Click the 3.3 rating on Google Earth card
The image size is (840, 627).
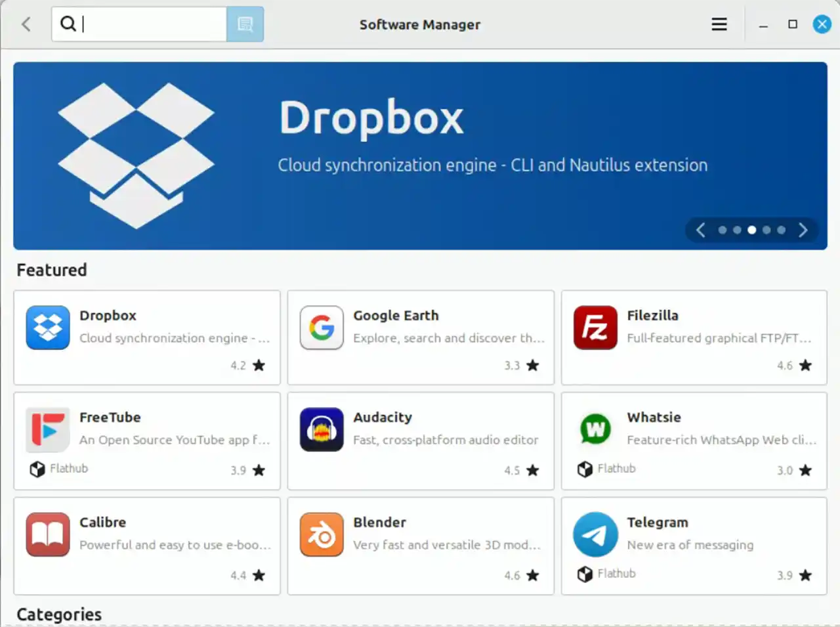coord(512,366)
